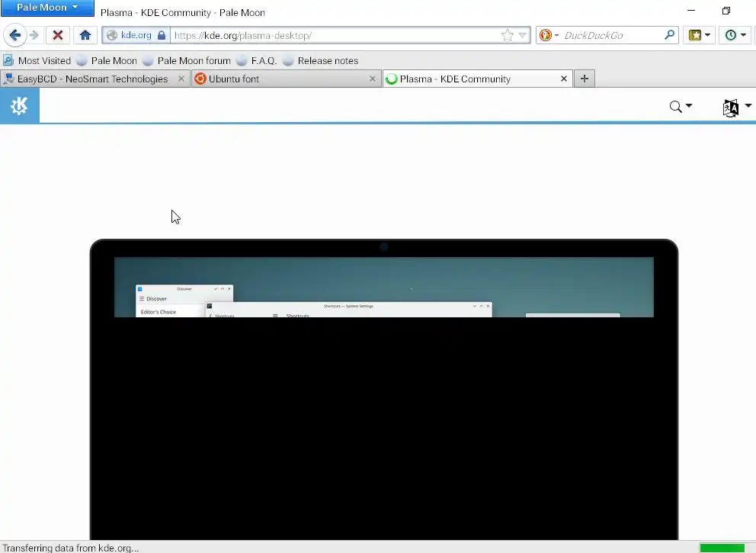This screenshot has height=553, width=756.
Task: Open the KDE site language selector
Action: [737, 108]
